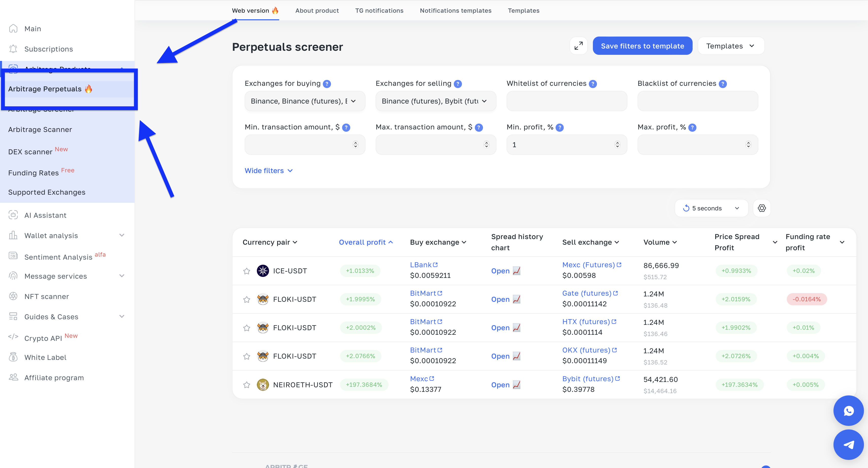Open Mexc (Futures) external link icon
Image resolution: width=868 pixels, height=468 pixels.
[619, 265]
